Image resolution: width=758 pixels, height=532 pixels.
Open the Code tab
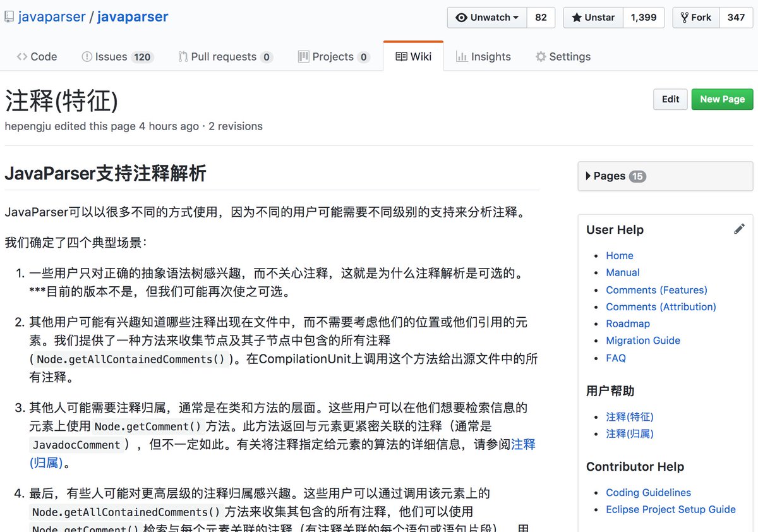point(37,57)
